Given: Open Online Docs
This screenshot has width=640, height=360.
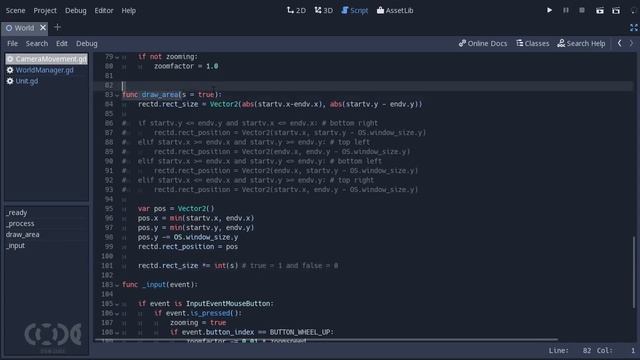Looking at the screenshot, I should tap(483, 43).
